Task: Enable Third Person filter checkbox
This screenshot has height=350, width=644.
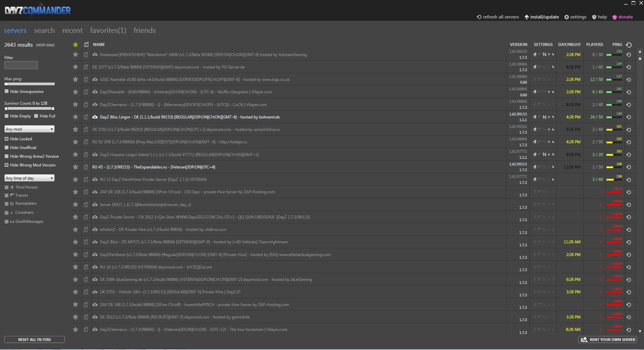Action: pos(6,187)
